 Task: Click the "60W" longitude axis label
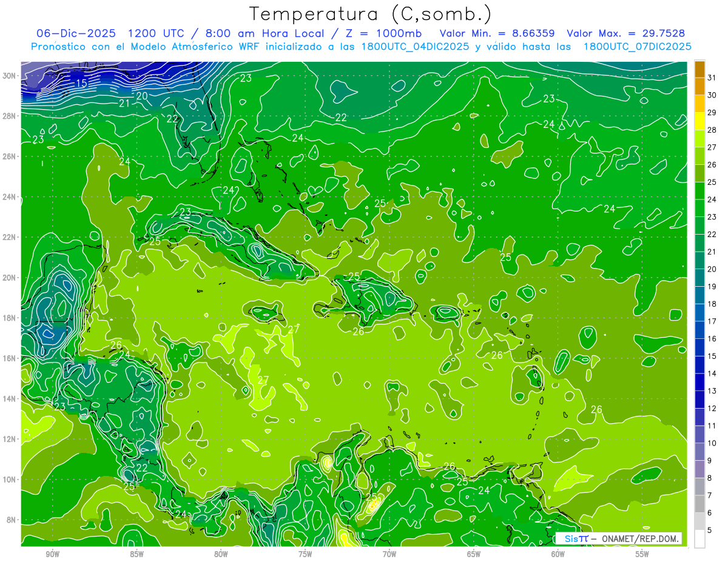pos(558,554)
